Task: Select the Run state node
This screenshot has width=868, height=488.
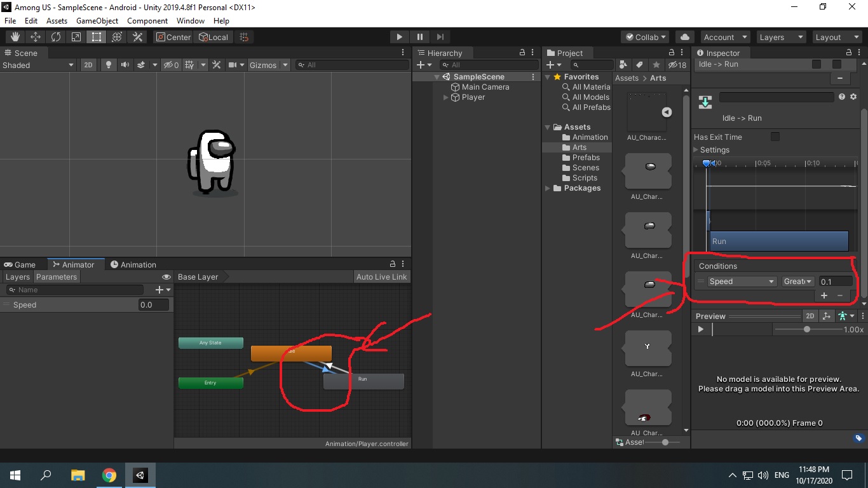Action: pos(363,381)
